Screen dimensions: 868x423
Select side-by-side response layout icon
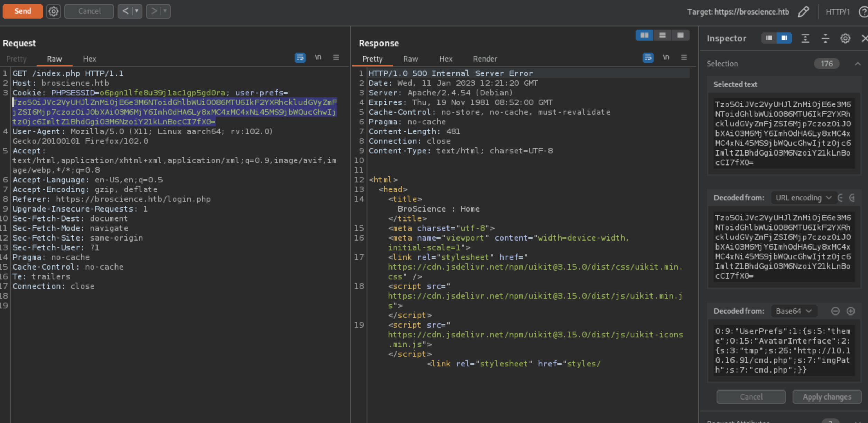click(x=644, y=36)
